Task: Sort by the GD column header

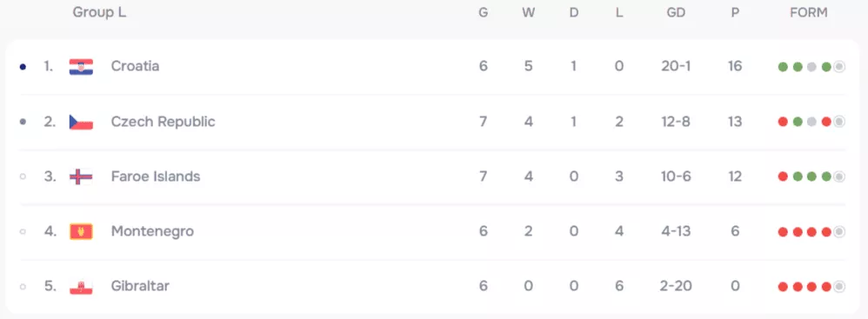Action: click(x=676, y=13)
